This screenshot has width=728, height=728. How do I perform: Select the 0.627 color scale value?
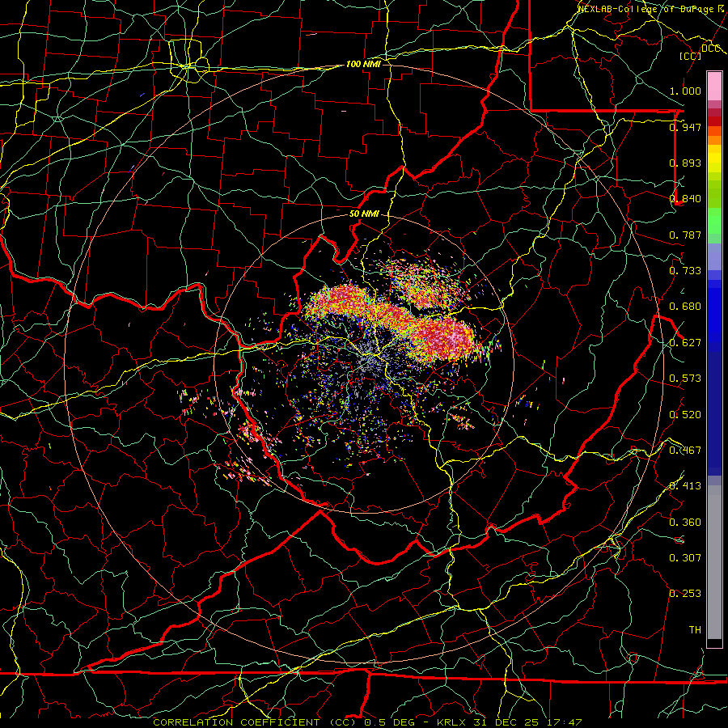[x=685, y=343]
